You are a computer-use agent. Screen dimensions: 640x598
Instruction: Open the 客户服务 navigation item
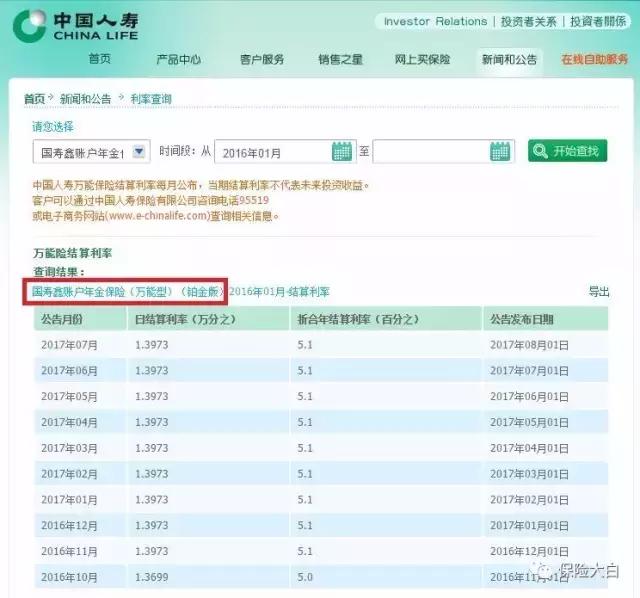[262, 60]
